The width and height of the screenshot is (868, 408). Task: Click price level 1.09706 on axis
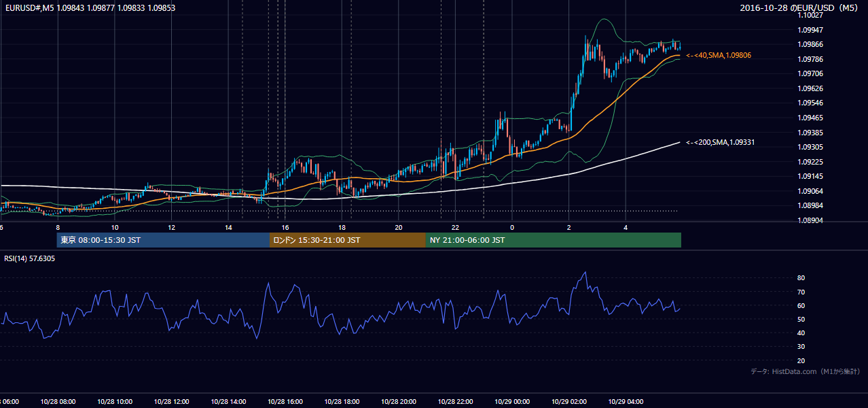click(810, 73)
